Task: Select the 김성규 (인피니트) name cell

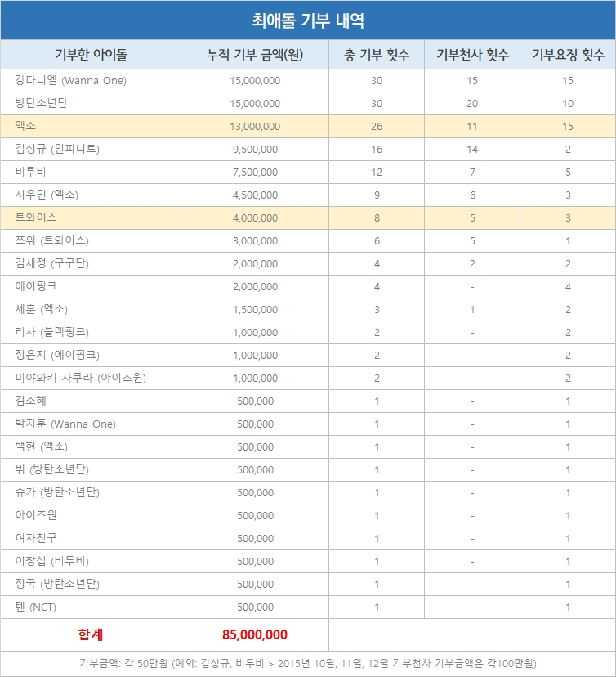Action: [x=57, y=150]
